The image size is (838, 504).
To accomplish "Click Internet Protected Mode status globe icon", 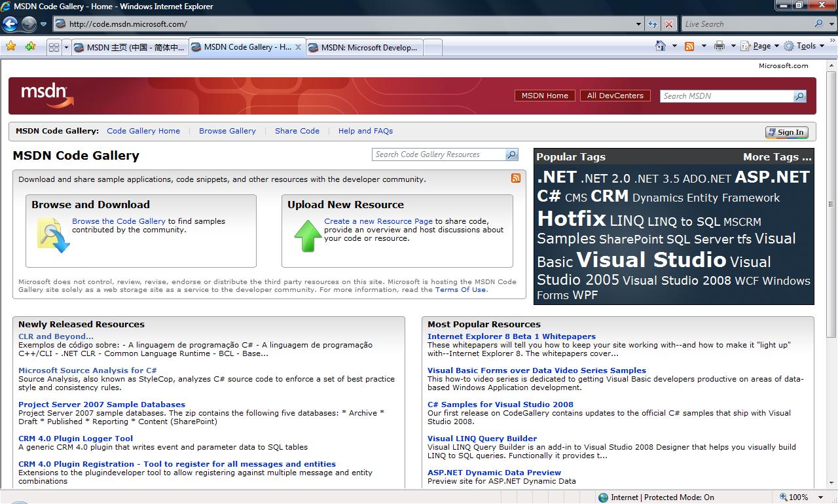I will point(603,497).
